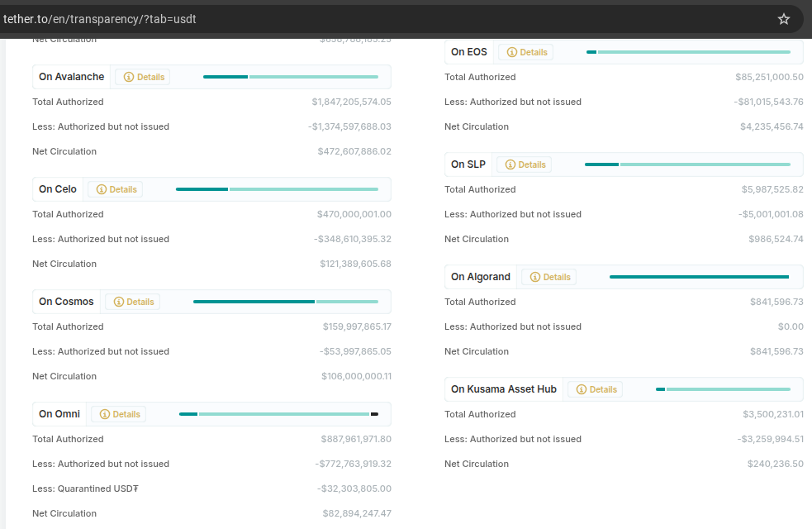Click EOS total authorized $85,251,000.50
Image resolution: width=812 pixels, height=529 pixels.
pos(769,77)
